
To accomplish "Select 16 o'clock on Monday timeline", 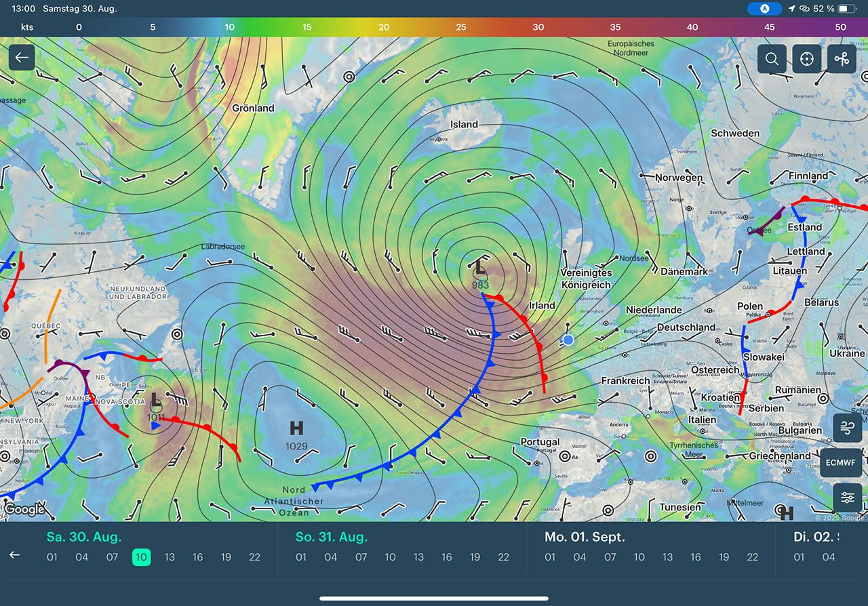I will (696, 557).
